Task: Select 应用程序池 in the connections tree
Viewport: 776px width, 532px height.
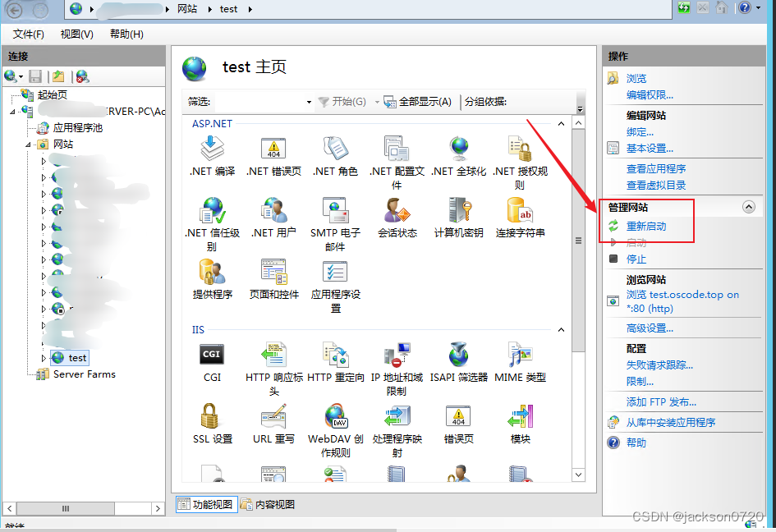Action: coord(77,128)
